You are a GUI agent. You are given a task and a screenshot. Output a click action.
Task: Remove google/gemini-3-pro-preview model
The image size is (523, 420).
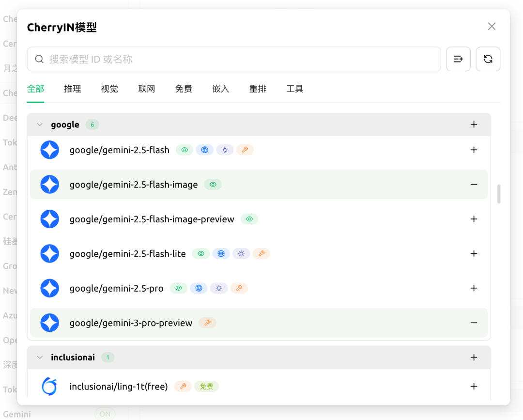pos(474,323)
